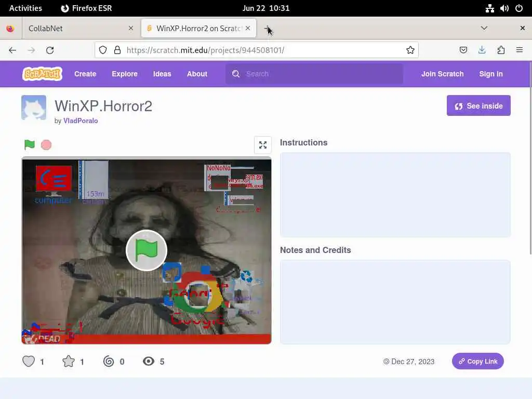
Task: Click the Notes and Credits text box
Action: [x=395, y=302]
